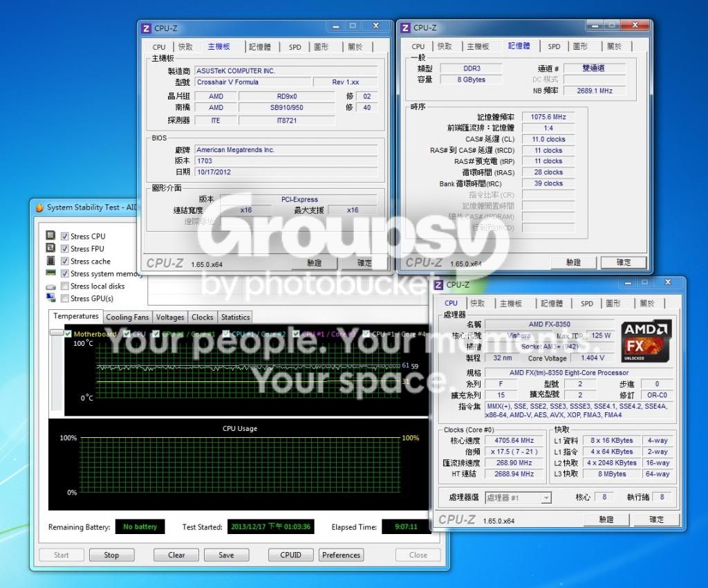
Task: Click the Stop button
Action: coord(111,555)
